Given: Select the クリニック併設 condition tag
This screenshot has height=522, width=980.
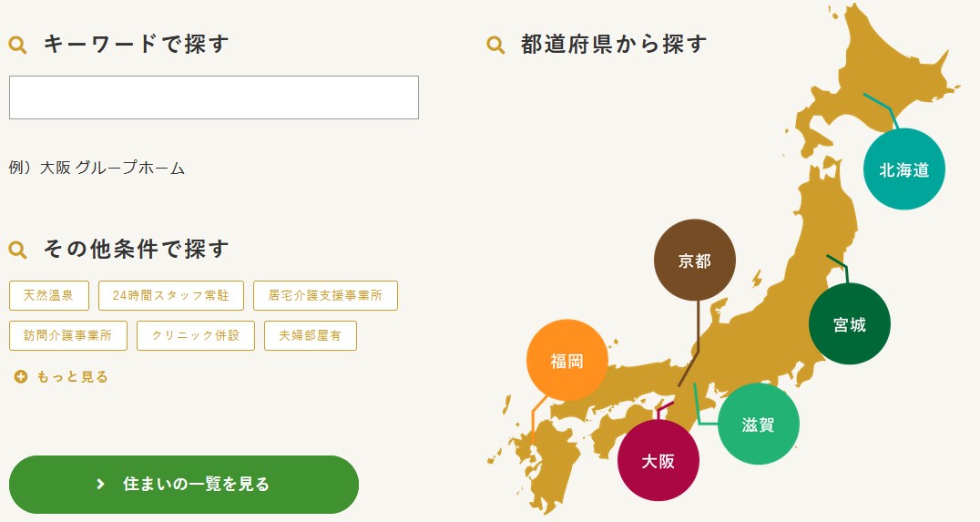Looking at the screenshot, I should 196,336.
